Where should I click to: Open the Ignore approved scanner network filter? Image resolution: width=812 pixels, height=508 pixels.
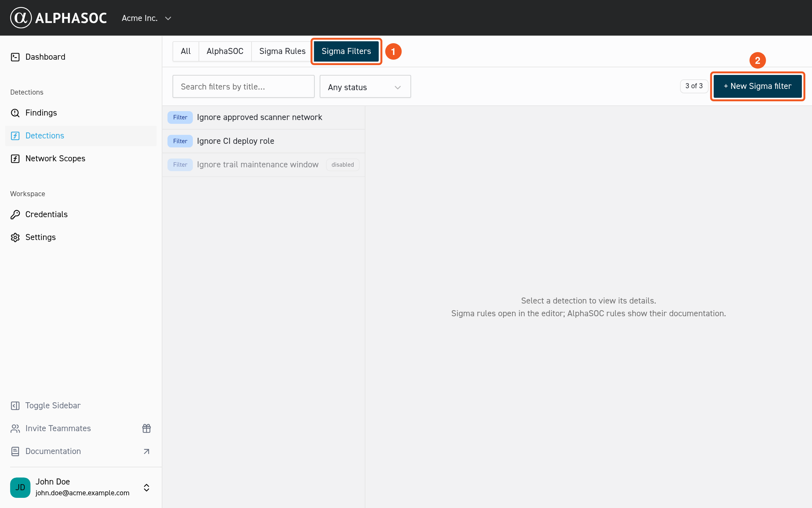pos(263,117)
